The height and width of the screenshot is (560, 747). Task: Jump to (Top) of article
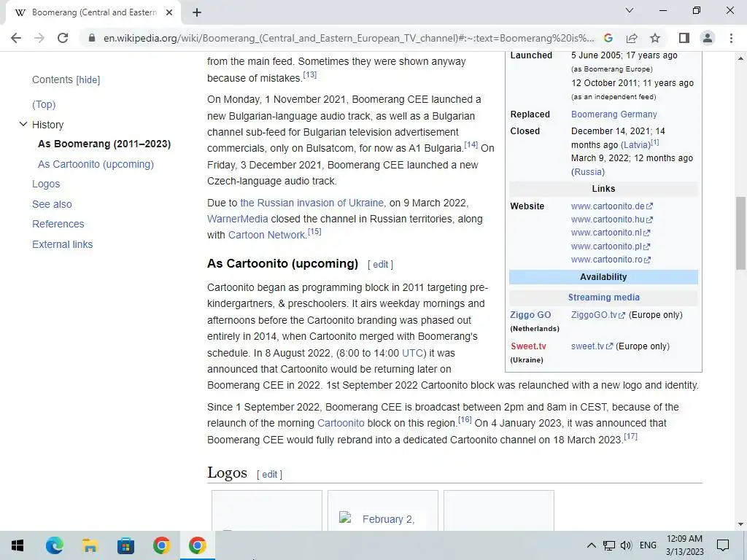point(44,104)
